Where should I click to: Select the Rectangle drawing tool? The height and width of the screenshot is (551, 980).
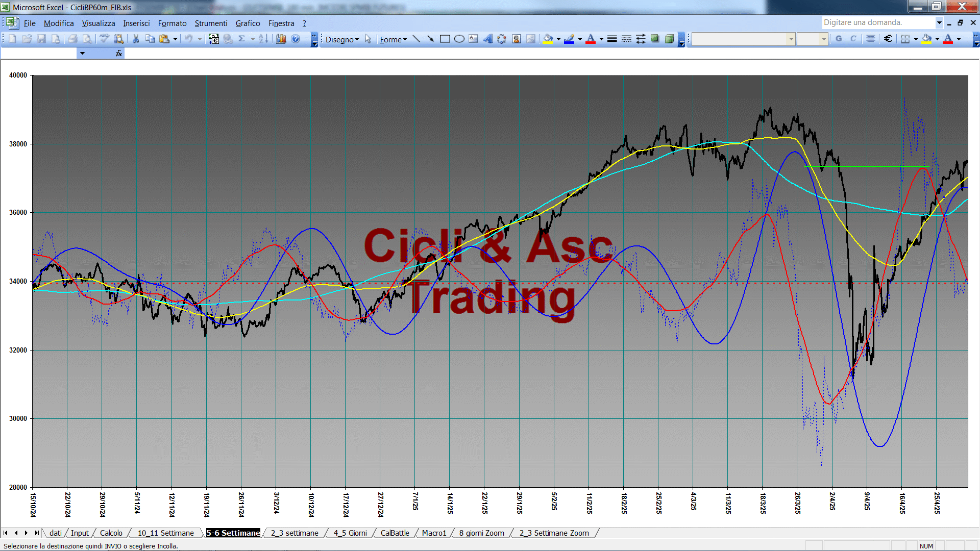tap(445, 39)
